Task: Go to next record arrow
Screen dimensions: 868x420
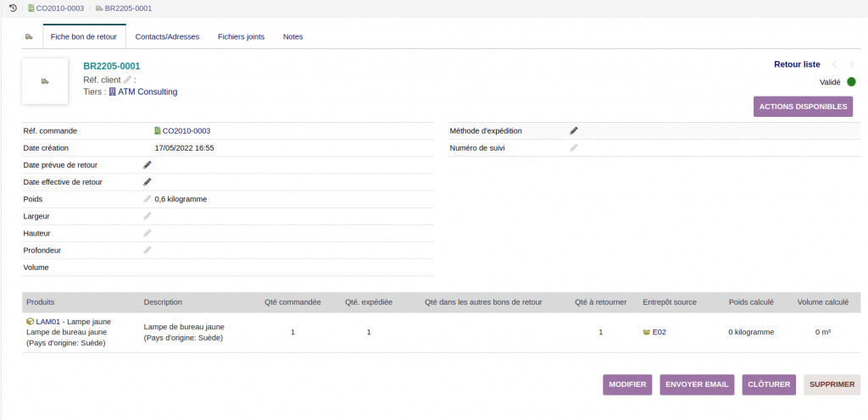Action: (x=852, y=64)
